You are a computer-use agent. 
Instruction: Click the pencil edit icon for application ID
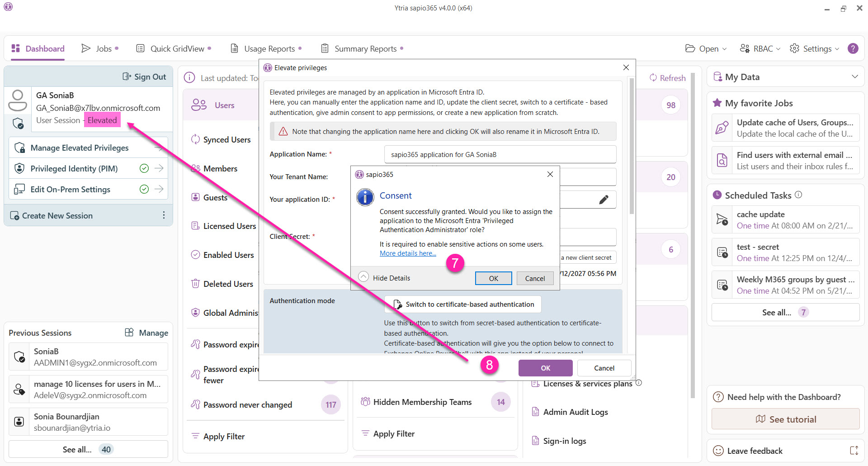(604, 200)
